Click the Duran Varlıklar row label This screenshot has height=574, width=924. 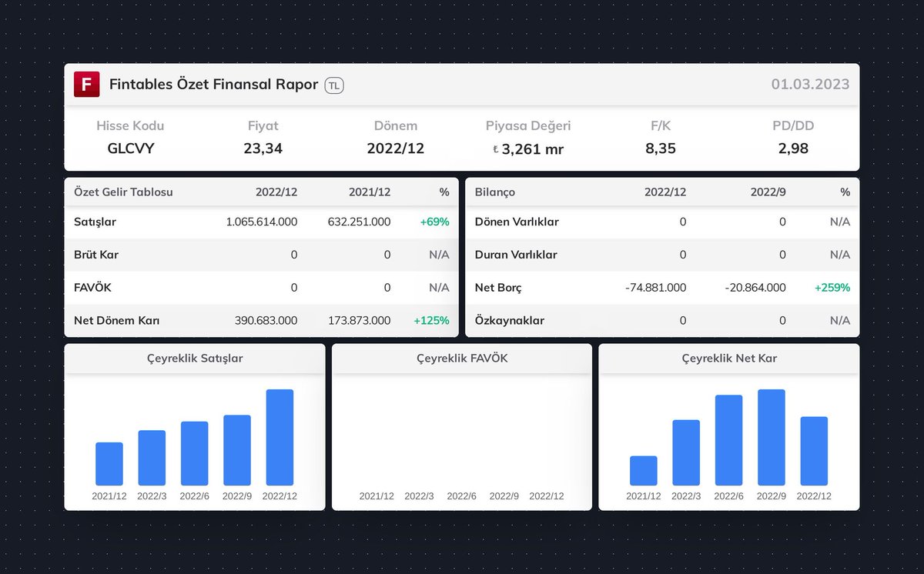516,255
